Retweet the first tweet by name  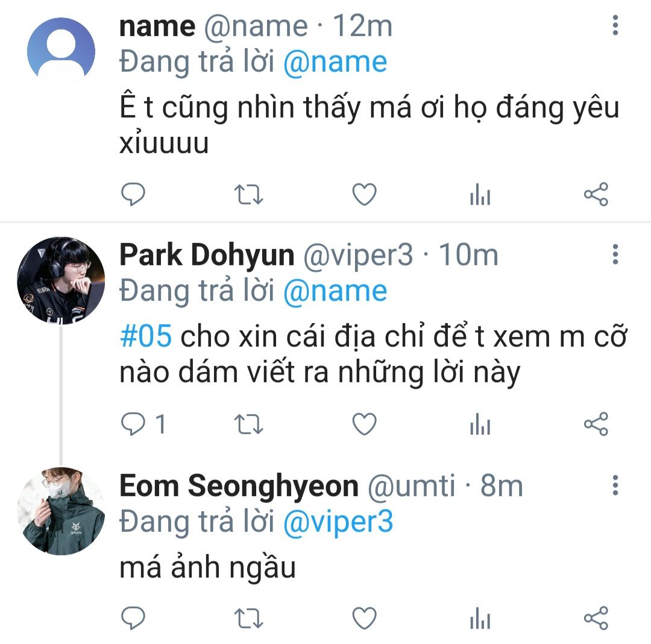point(248,195)
